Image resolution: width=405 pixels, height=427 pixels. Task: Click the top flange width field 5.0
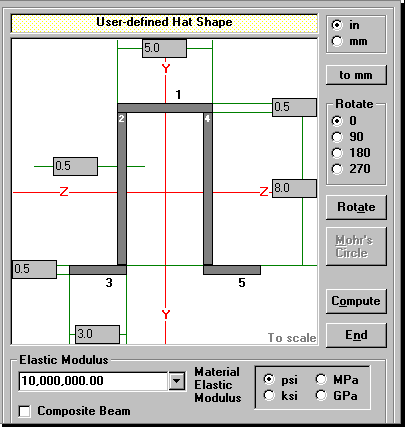164,48
